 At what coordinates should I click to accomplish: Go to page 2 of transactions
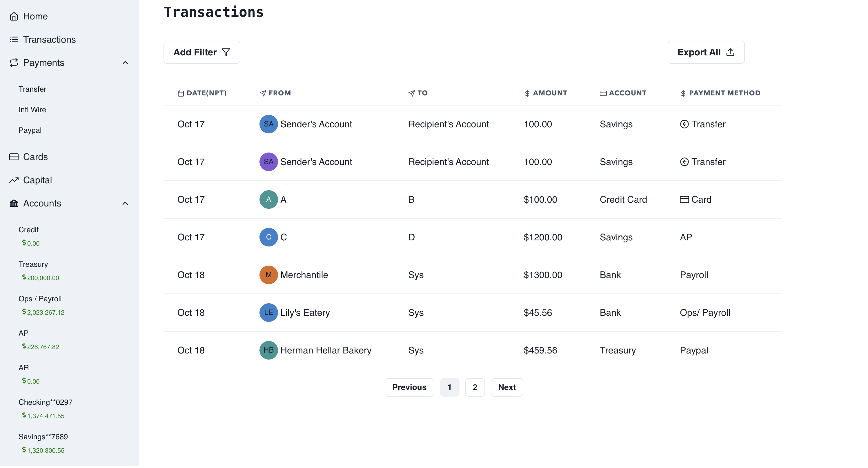pos(475,387)
